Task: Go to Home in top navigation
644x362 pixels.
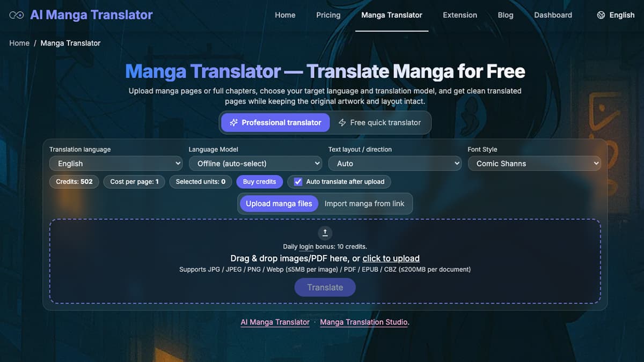Action: 285,15
